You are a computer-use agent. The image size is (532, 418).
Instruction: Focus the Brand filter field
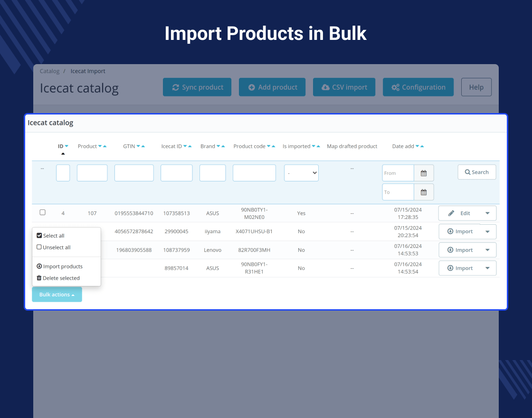[213, 173]
